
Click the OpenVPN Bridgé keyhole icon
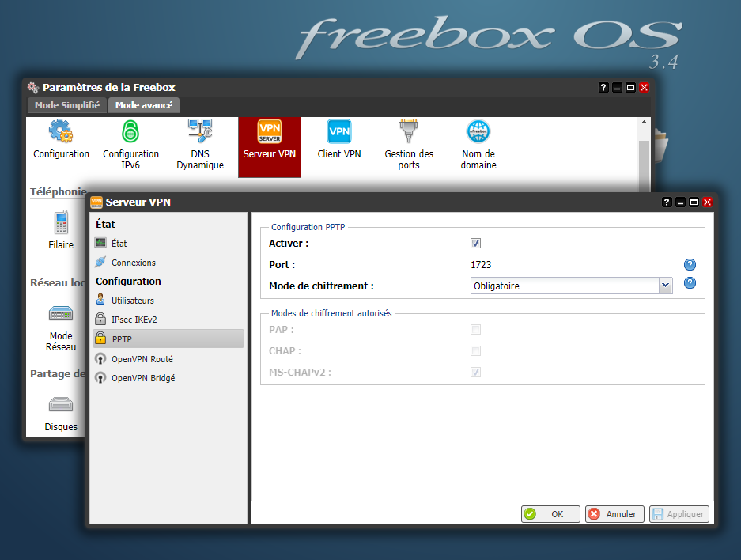[x=100, y=377]
